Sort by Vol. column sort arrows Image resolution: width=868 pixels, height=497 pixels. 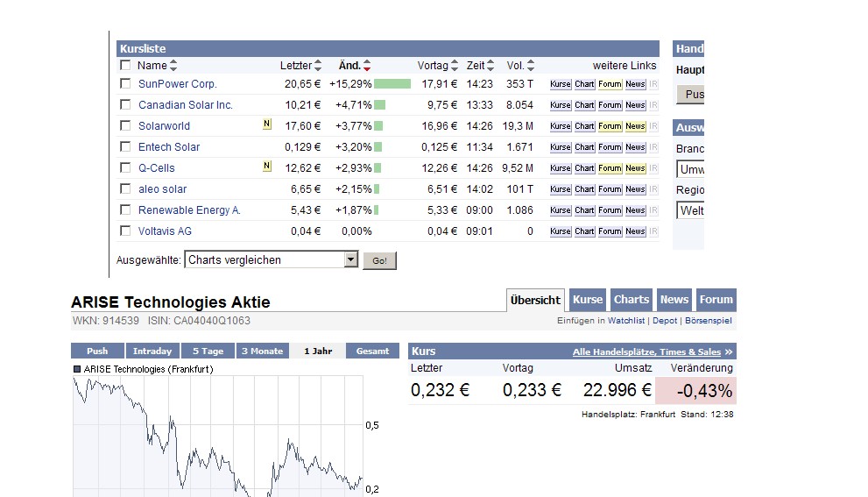(531, 66)
